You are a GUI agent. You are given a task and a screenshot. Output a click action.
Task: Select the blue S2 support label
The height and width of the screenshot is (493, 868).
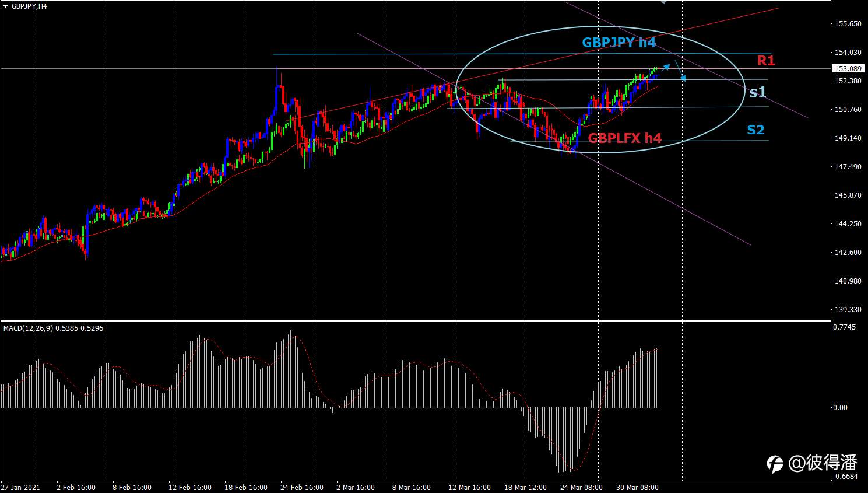(x=755, y=130)
